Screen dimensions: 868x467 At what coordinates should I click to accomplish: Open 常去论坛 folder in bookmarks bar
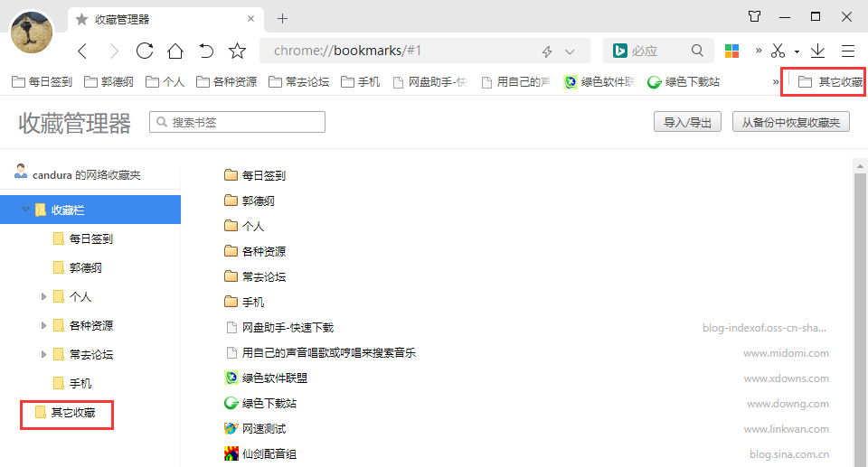coord(299,82)
